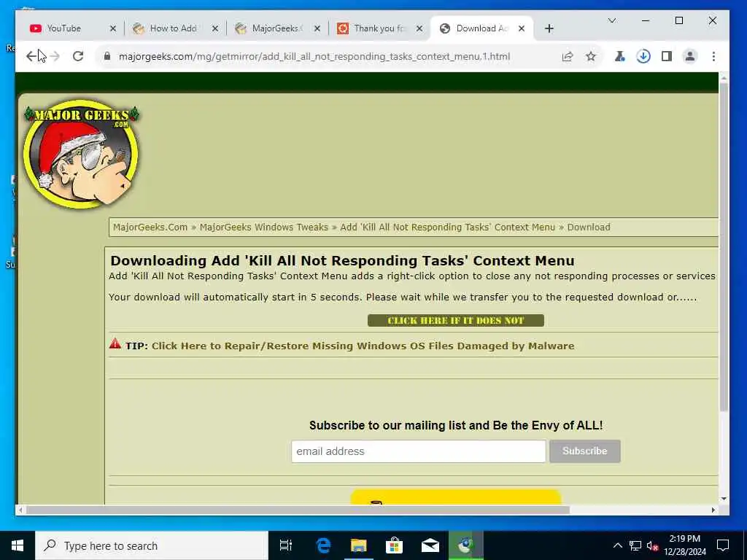This screenshot has width=747, height=560.
Task: Close the Thank you for tab
Action: (x=419, y=28)
